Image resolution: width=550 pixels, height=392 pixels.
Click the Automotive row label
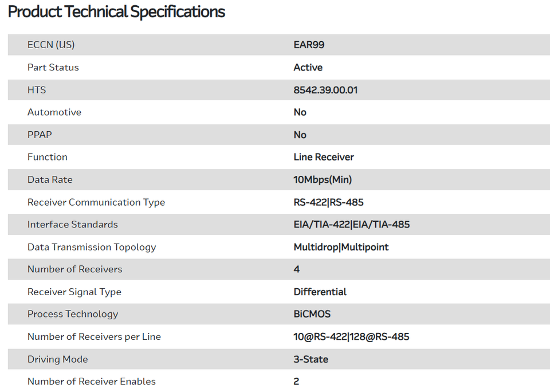pyautogui.click(x=54, y=112)
